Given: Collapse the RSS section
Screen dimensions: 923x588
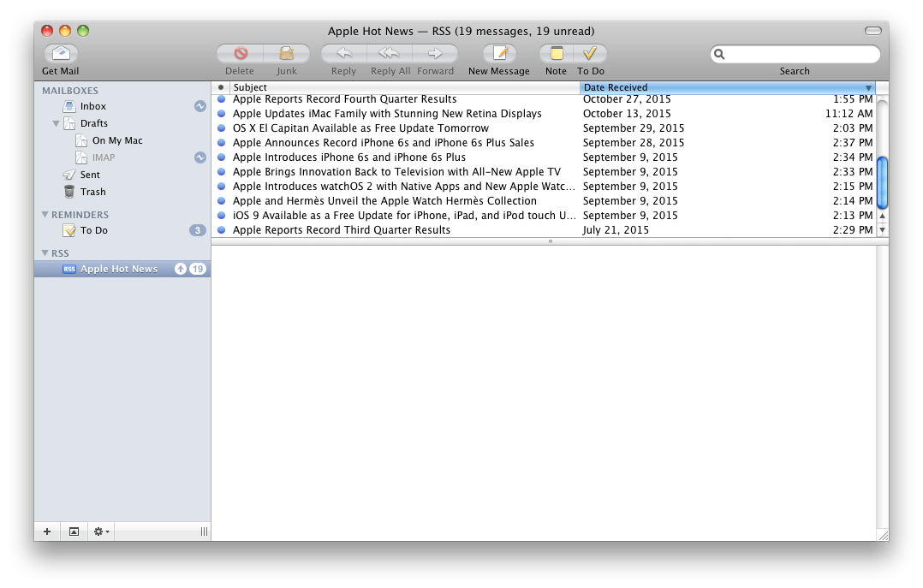Looking at the screenshot, I should click(45, 253).
